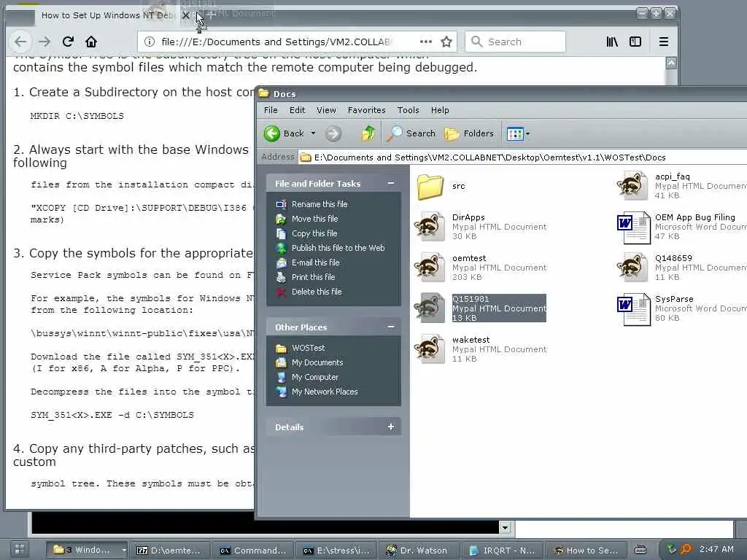The width and height of the screenshot is (747, 560).
Task: Switch to the Dr. Watson taskbar item
Action: (418, 551)
